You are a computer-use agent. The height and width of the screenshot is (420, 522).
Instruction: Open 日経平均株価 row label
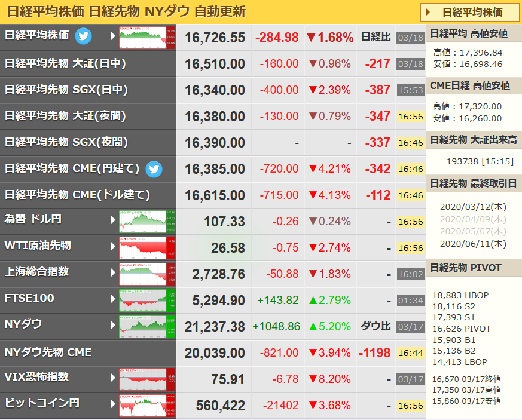pos(36,35)
